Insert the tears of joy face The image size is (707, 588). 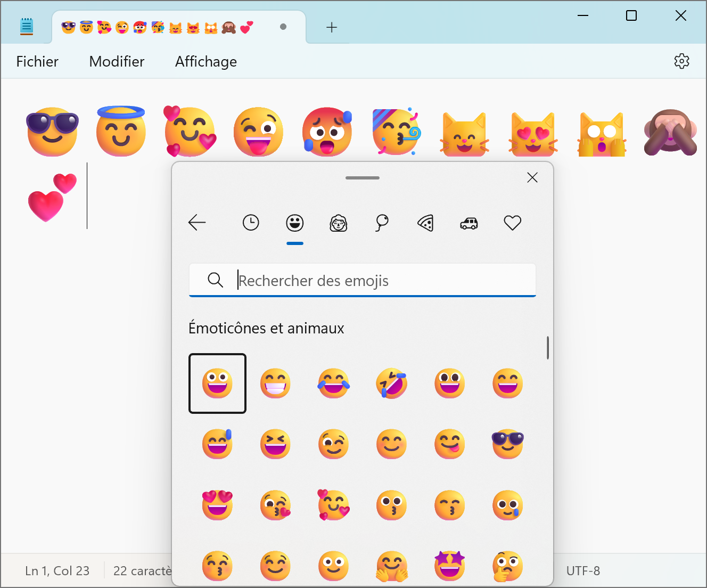[334, 383]
